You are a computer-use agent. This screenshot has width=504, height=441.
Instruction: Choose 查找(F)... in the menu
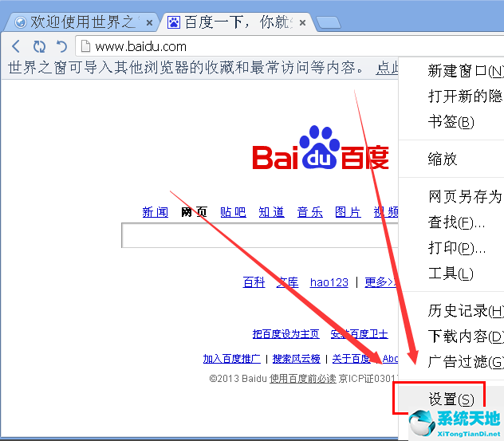[451, 222]
